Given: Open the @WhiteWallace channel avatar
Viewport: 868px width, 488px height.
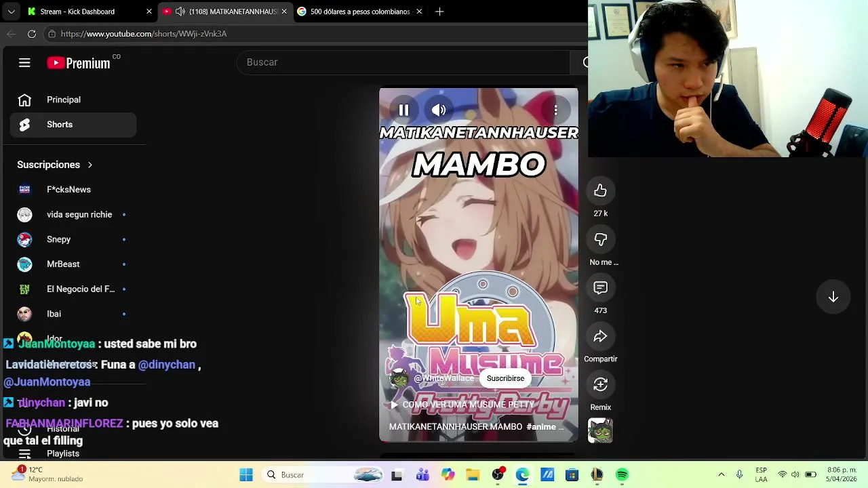Looking at the screenshot, I should (399, 378).
